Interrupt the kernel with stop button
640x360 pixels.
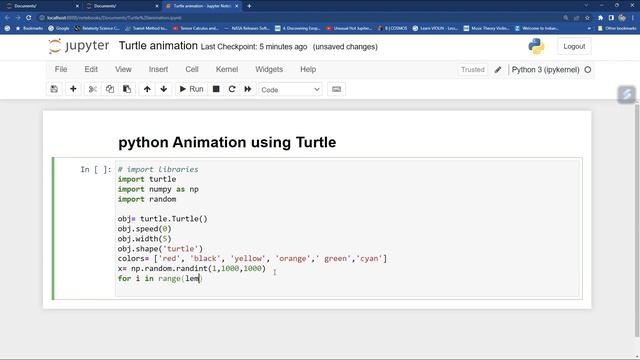216,89
